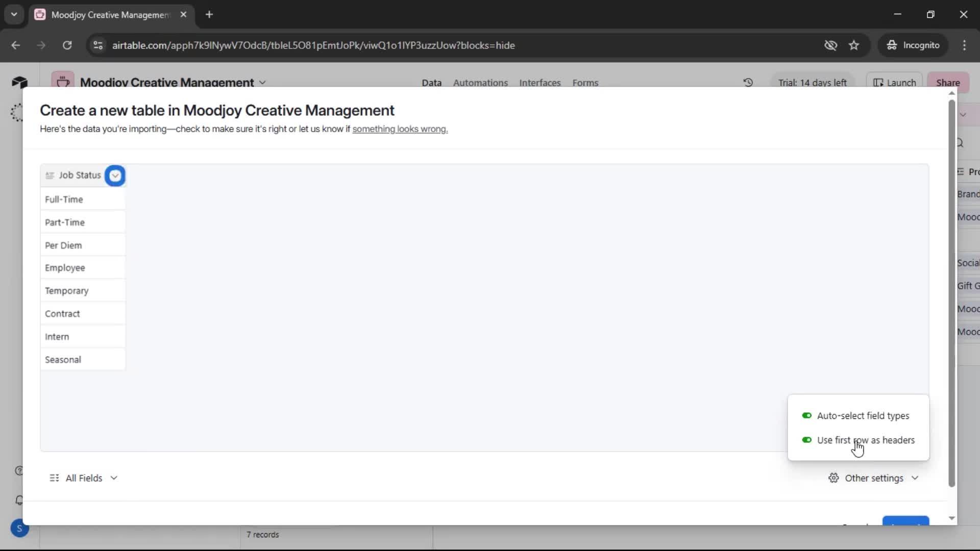This screenshot has height=551, width=980.
Task: Bookmark this page with the star icon
Action: pos(854,45)
